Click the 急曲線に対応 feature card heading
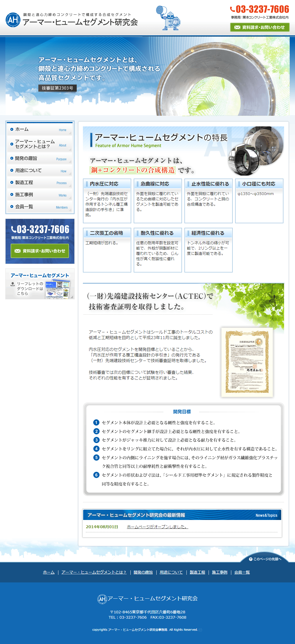 158,184
